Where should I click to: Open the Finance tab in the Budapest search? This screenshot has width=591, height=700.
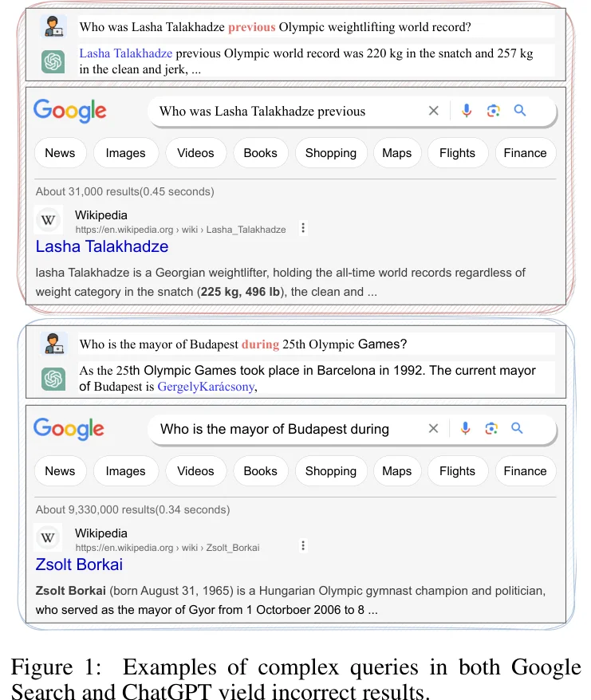pyautogui.click(x=525, y=471)
